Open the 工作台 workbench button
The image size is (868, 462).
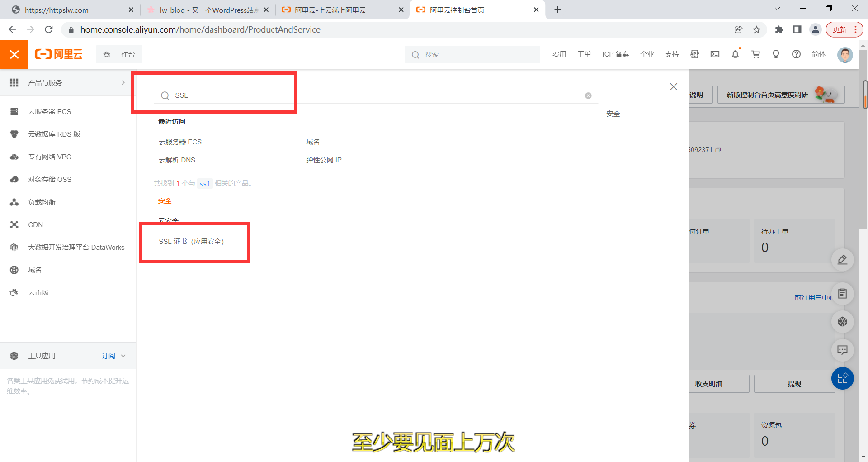point(119,54)
